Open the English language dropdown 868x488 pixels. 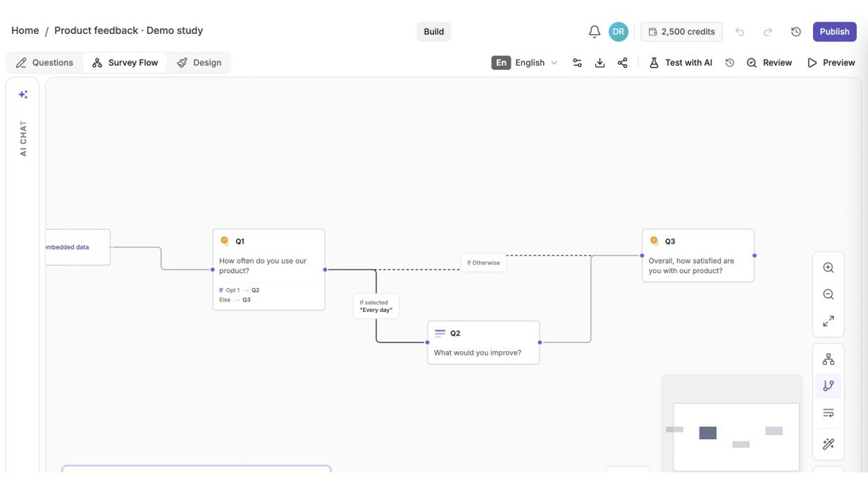tap(525, 62)
